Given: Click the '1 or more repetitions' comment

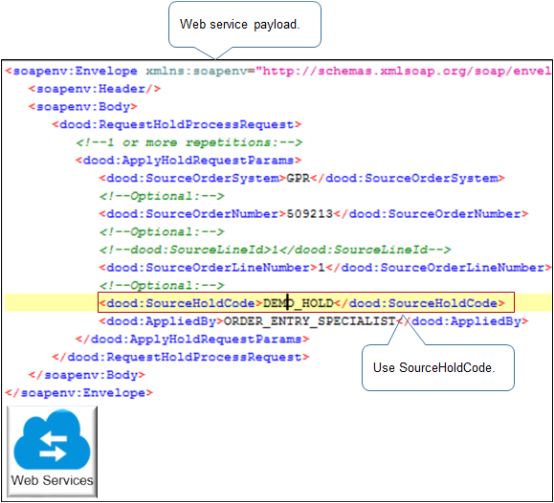Looking at the screenshot, I should coord(189,142).
